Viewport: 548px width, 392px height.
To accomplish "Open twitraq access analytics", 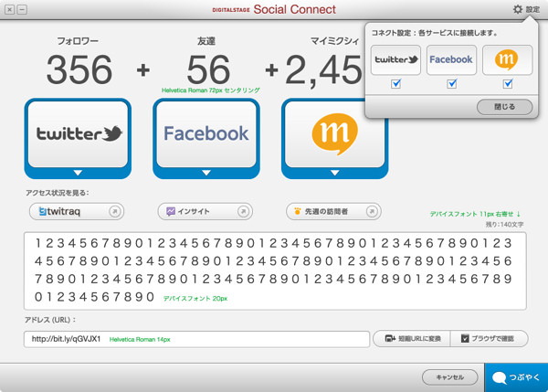I will pyautogui.click(x=76, y=211).
